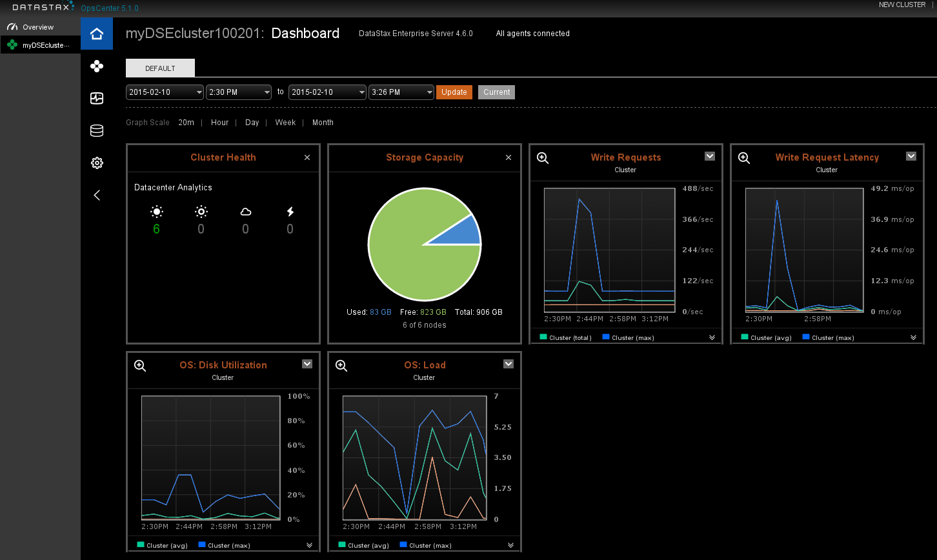Open the 3:26 PM end time dropdown
Image resolution: width=937 pixels, height=560 pixels.
tap(401, 92)
